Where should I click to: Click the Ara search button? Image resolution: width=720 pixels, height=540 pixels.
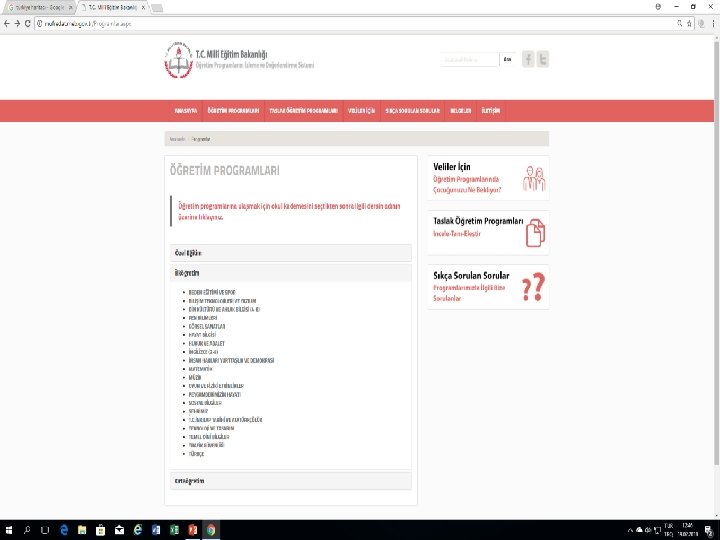tap(507, 60)
